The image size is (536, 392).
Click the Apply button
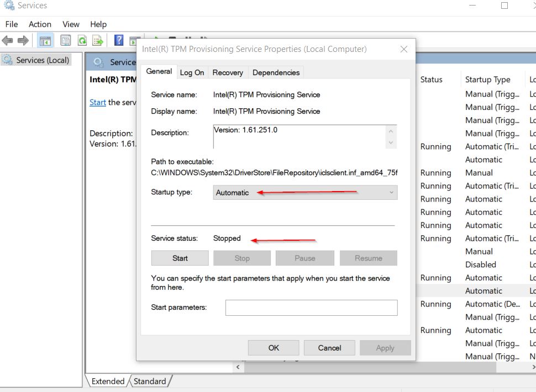pos(385,348)
